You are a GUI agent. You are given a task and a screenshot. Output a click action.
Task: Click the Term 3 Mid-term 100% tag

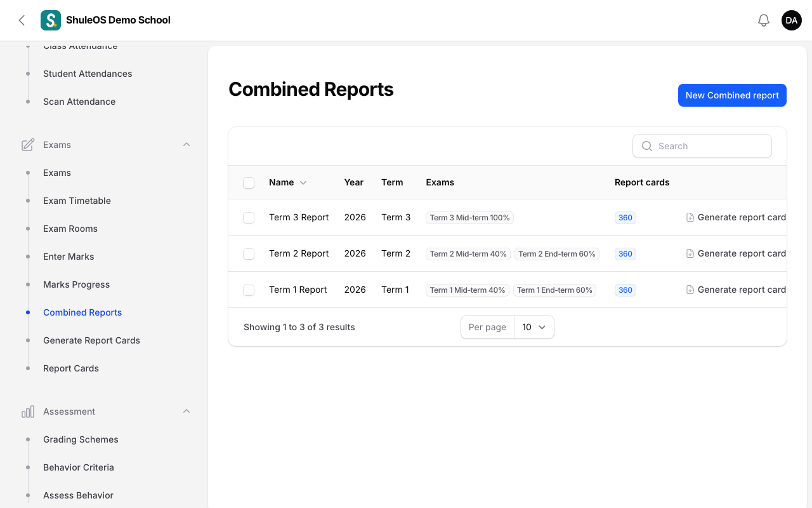(x=470, y=217)
